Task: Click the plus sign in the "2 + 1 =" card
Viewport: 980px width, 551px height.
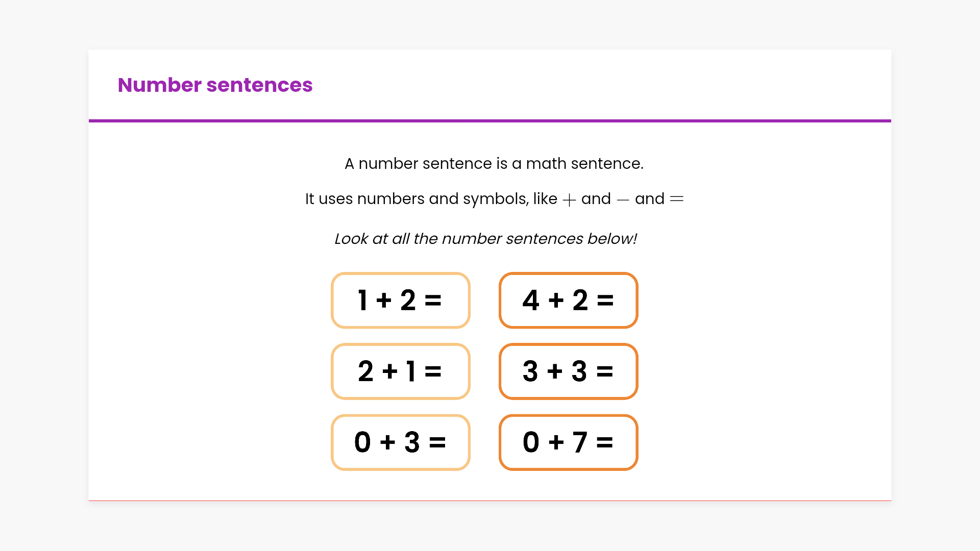Action: point(390,371)
